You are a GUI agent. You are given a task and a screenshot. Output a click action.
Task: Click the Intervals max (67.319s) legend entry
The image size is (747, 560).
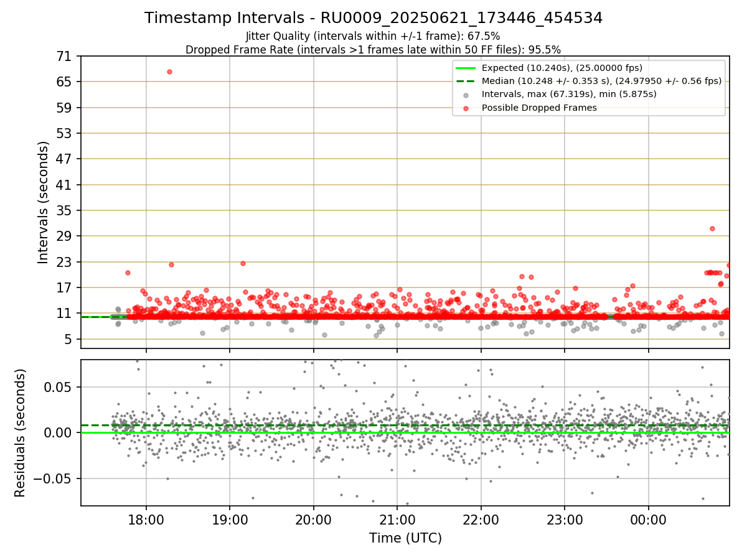pyautogui.click(x=569, y=95)
